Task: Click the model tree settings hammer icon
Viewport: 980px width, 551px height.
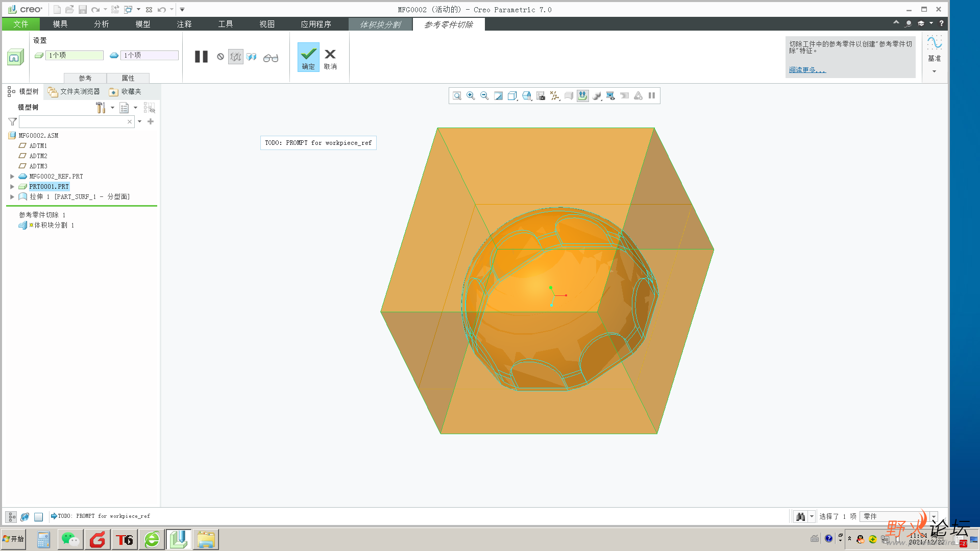Action: click(101, 108)
